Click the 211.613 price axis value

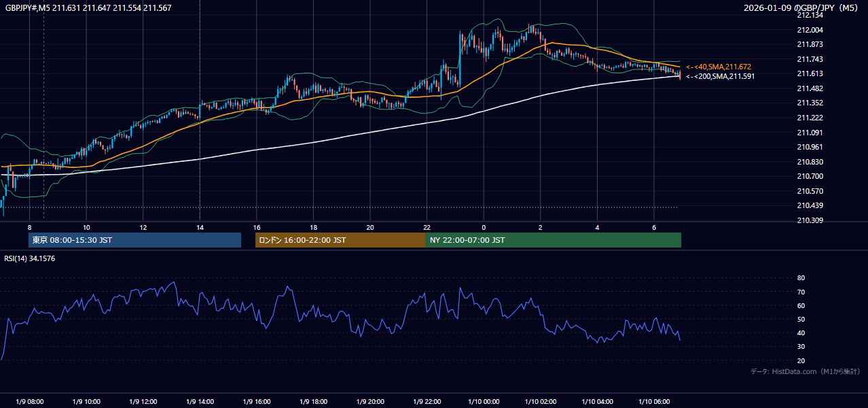pyautogui.click(x=810, y=74)
